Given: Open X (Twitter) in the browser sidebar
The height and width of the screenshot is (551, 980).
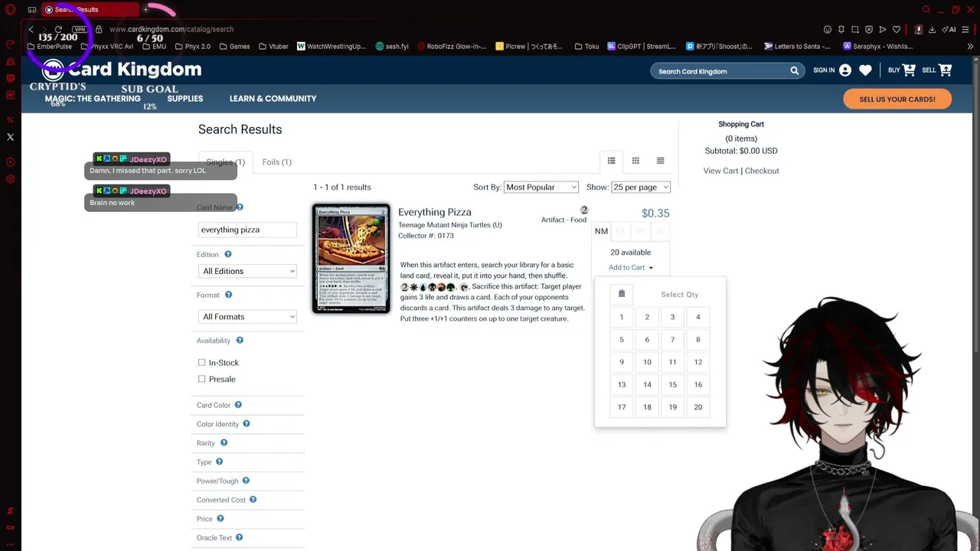Looking at the screenshot, I should click(x=10, y=137).
